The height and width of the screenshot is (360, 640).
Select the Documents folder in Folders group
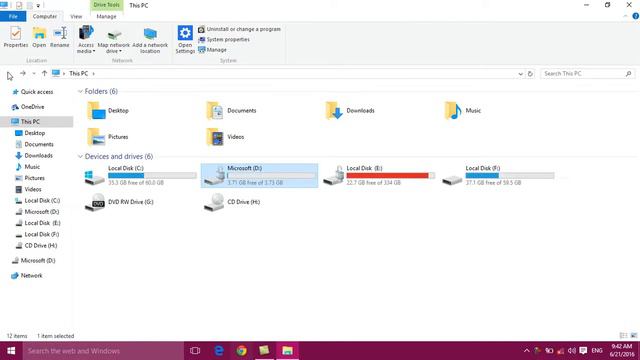[x=231, y=111]
